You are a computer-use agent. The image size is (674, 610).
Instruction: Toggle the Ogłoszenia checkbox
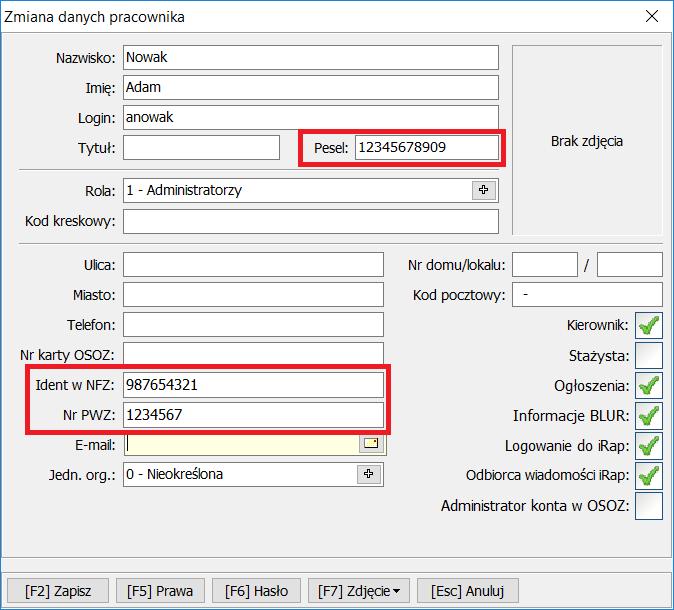(x=649, y=386)
